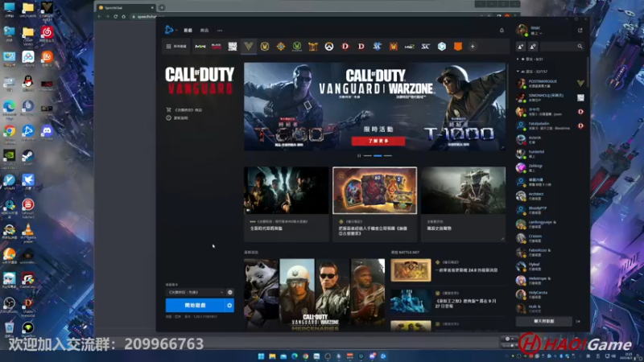Open Steam from the desktop icons
Viewport: 644px width, 362px height.
28,158
